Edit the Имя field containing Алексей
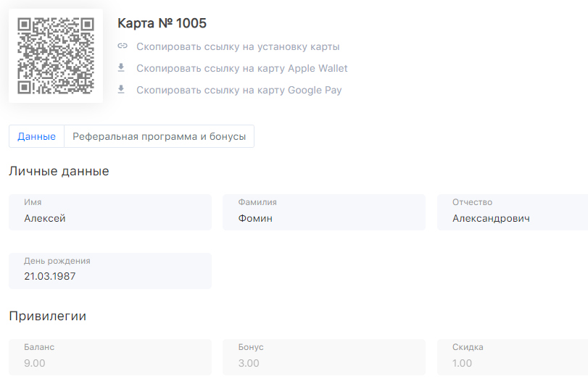Viewport: 588px width, 392px height. tap(110, 212)
